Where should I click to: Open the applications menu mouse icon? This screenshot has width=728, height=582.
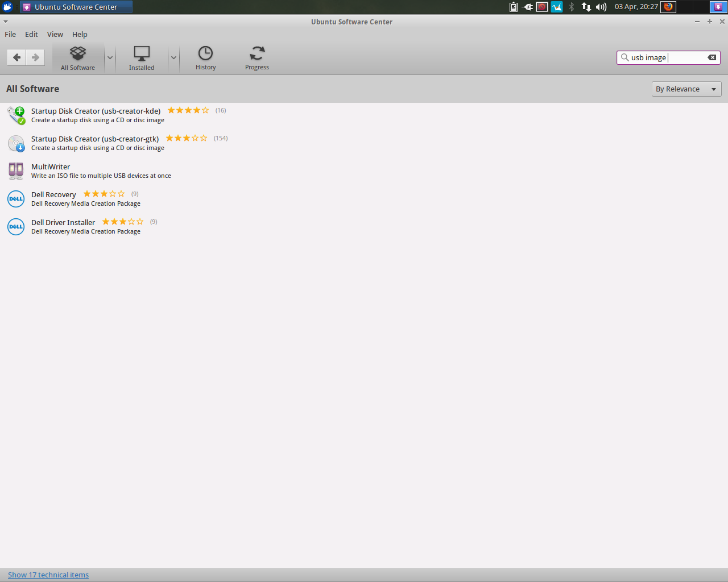7,7
